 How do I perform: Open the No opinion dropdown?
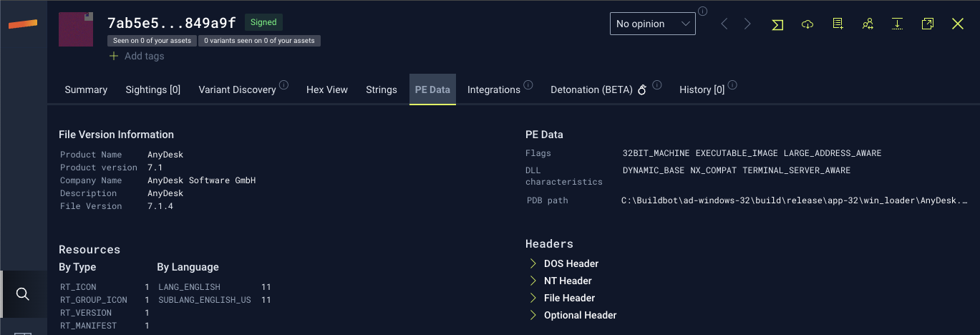pos(652,24)
